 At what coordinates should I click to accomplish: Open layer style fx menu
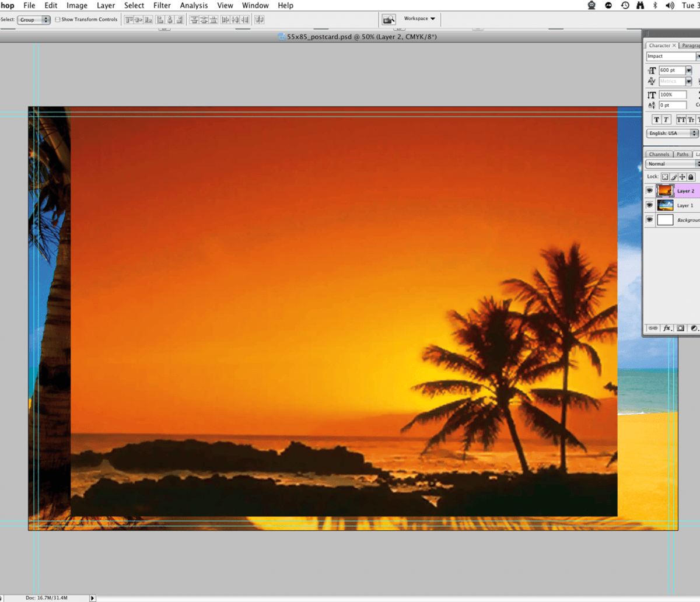point(667,328)
